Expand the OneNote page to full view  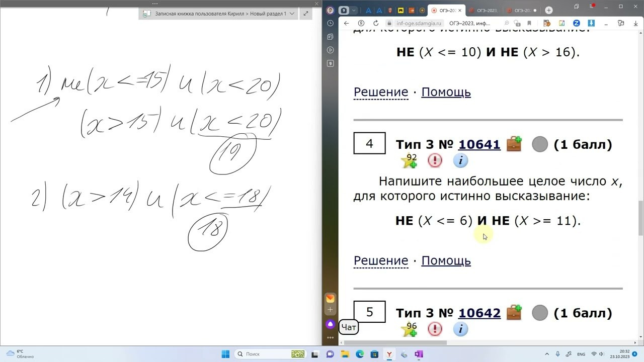pyautogui.click(x=305, y=14)
